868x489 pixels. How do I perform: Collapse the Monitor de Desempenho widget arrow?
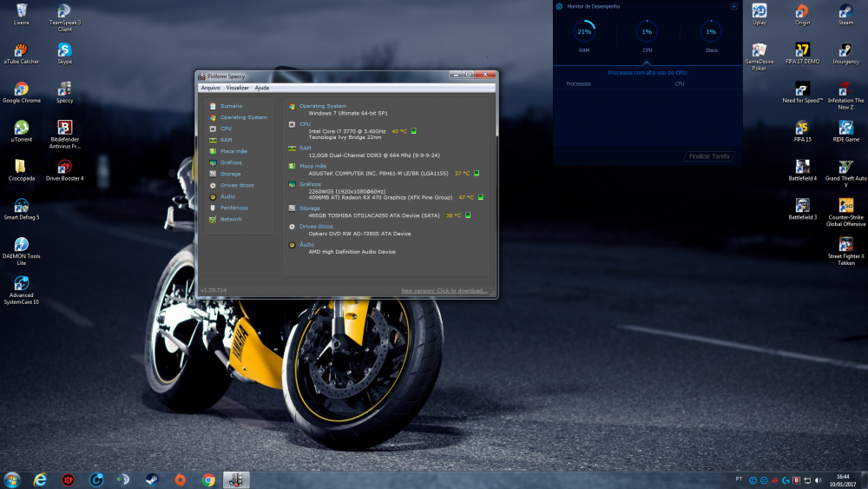[733, 6]
